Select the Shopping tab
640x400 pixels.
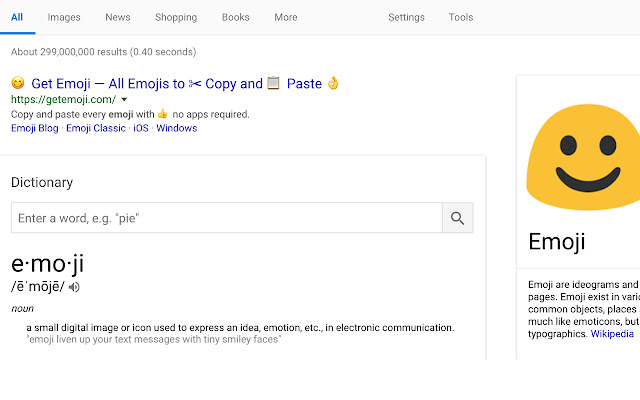pos(176,17)
